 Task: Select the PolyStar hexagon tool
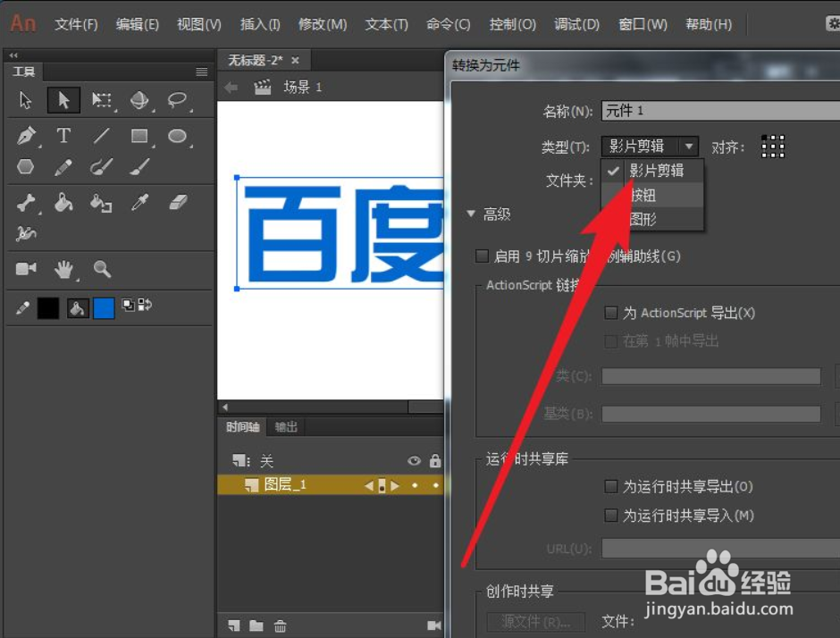[x=25, y=167]
